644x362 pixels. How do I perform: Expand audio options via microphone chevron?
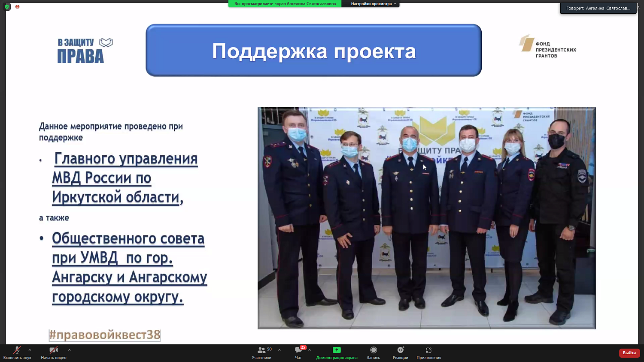click(30, 349)
